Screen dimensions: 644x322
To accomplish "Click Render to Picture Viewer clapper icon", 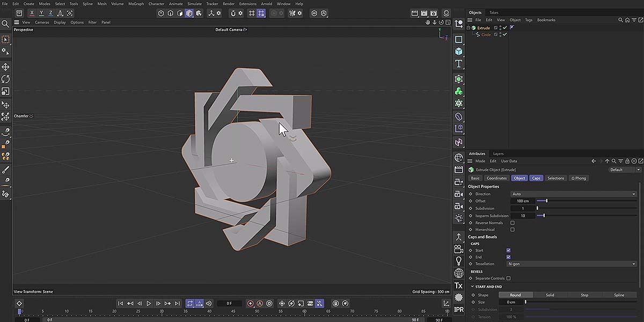I will pos(424,13).
